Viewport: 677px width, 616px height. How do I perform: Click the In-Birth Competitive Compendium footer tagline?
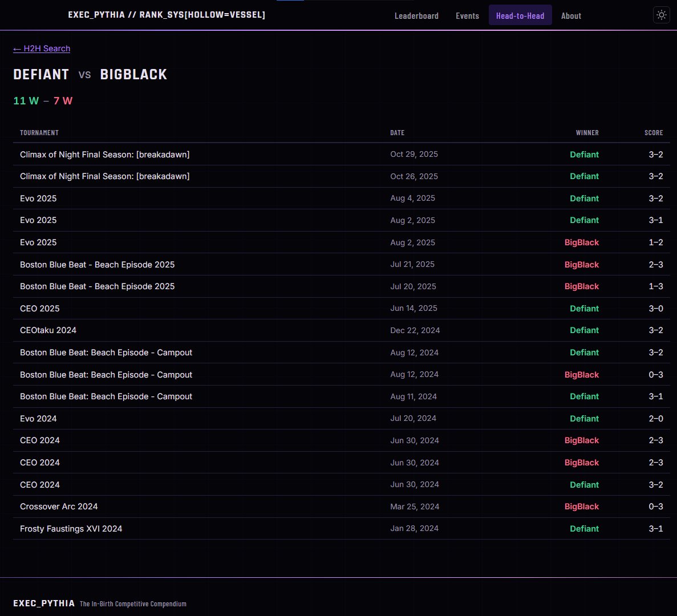[133, 603]
